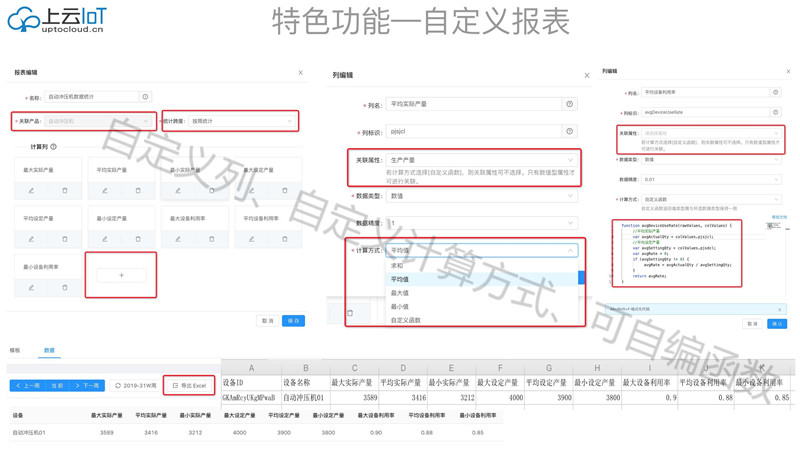Select 求和 from the calculation list
800x450 pixels.
point(397,266)
